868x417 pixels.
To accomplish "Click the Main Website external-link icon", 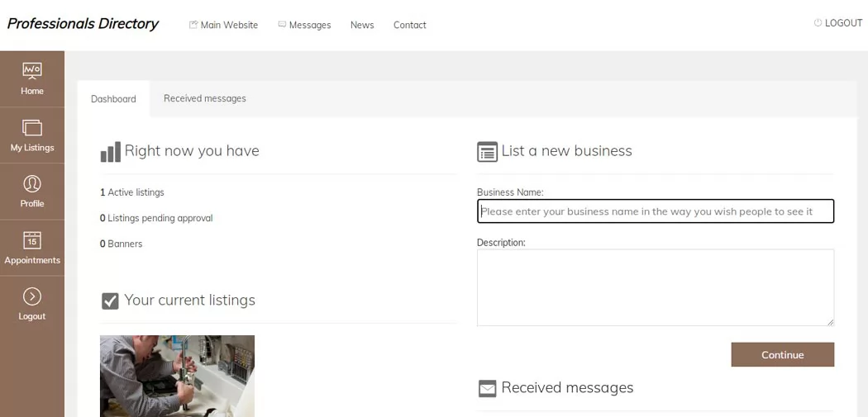I will [x=193, y=25].
